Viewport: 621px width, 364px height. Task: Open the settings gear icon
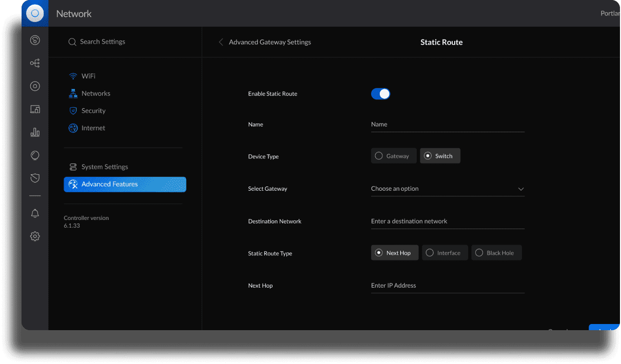tap(35, 236)
